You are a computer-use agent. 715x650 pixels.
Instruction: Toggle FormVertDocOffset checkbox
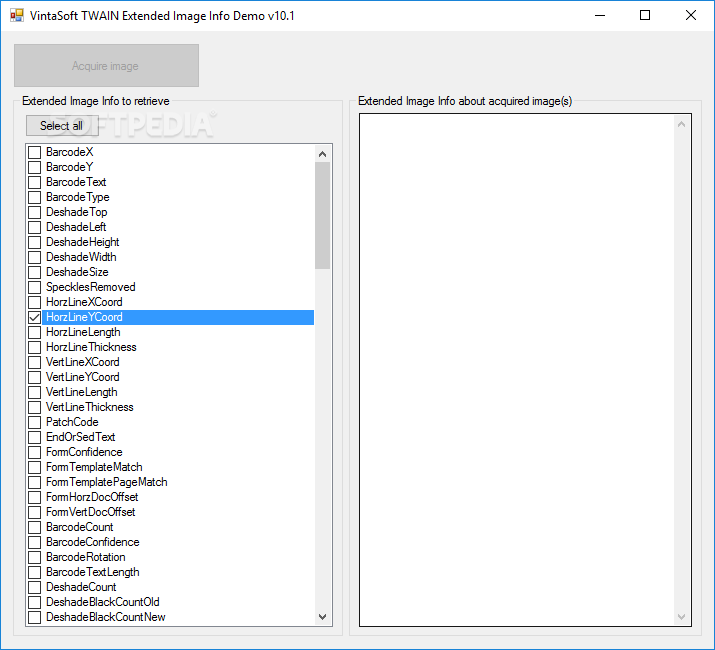click(x=35, y=512)
